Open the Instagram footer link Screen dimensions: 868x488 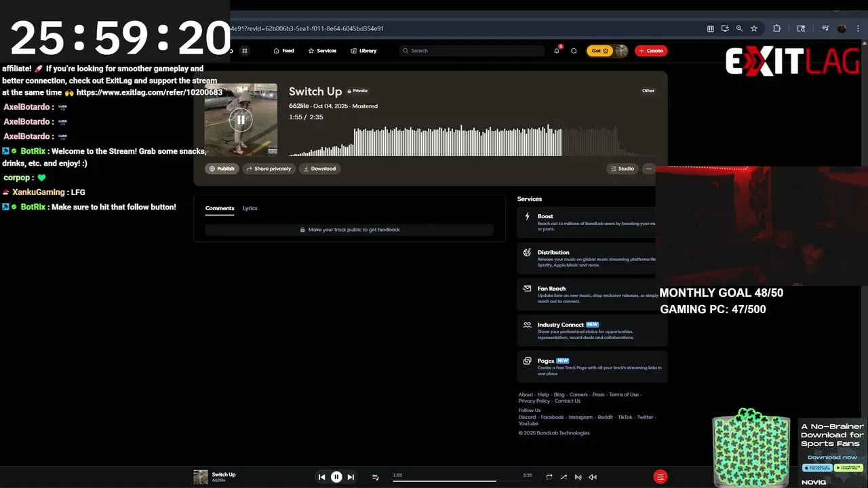[x=580, y=418]
